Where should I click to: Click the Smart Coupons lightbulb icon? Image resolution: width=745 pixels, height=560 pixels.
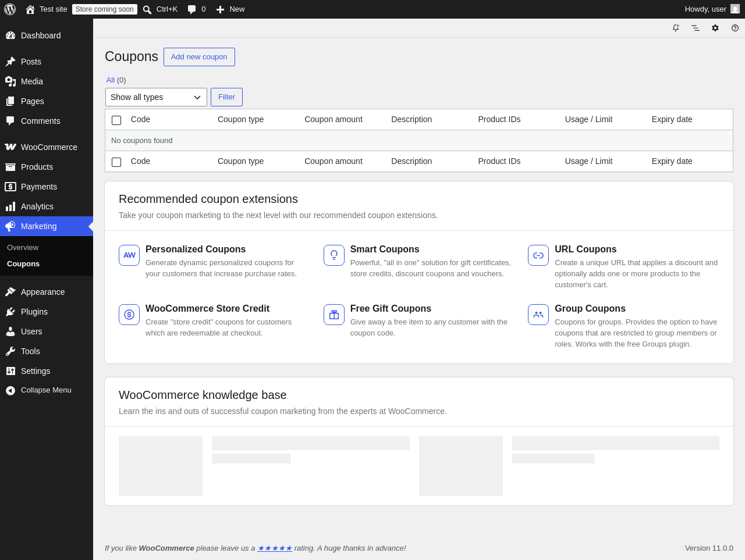pos(334,255)
